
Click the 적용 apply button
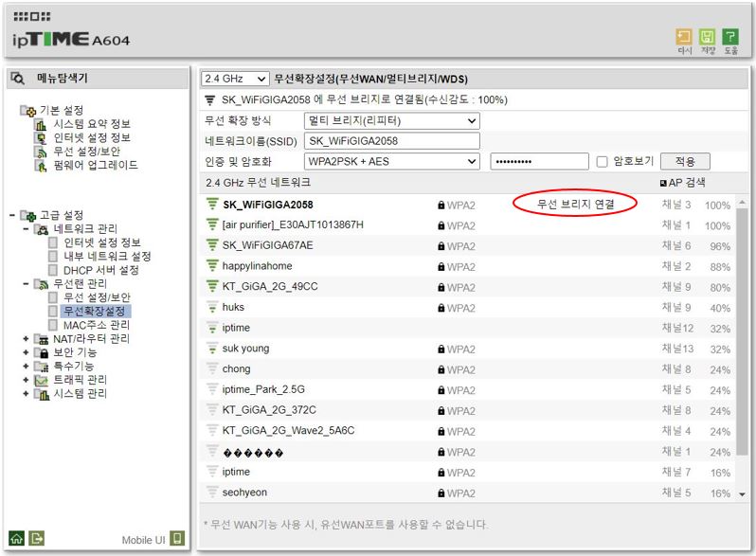(685, 162)
